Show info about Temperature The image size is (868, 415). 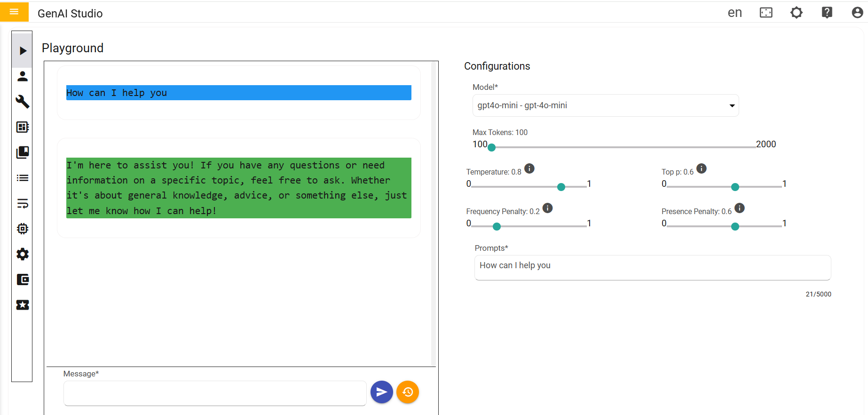[x=529, y=168]
